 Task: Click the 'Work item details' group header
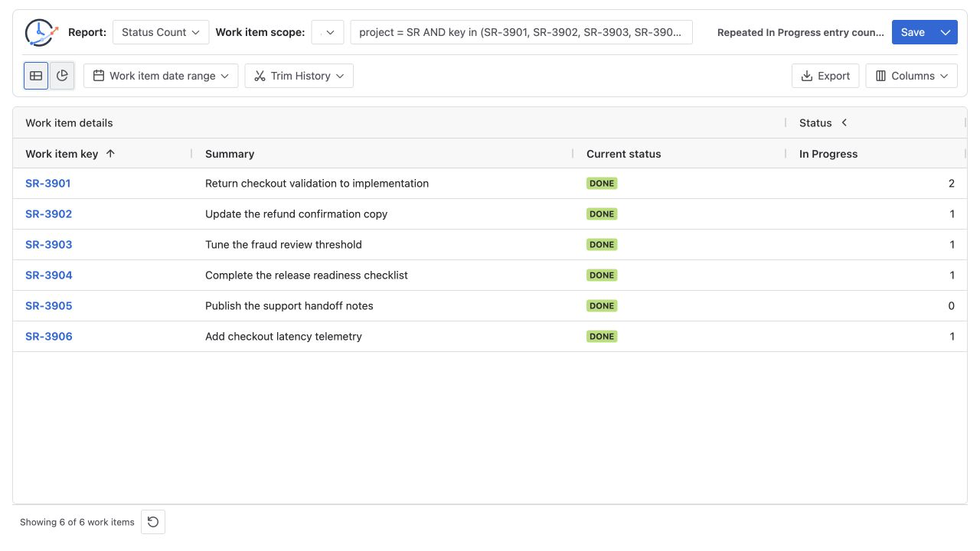[x=69, y=122]
